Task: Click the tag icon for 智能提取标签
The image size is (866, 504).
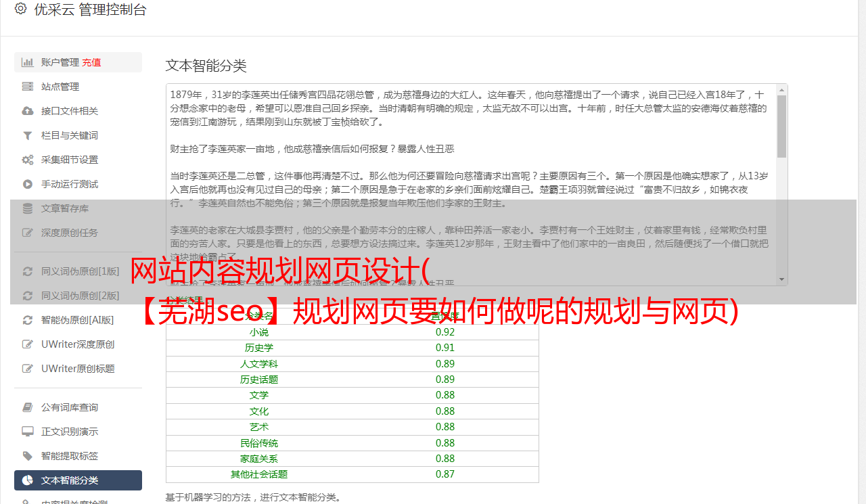Action: 28,456
